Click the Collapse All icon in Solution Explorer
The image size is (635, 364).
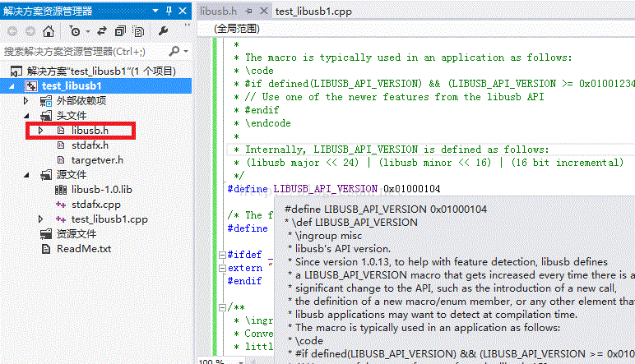tap(120, 31)
